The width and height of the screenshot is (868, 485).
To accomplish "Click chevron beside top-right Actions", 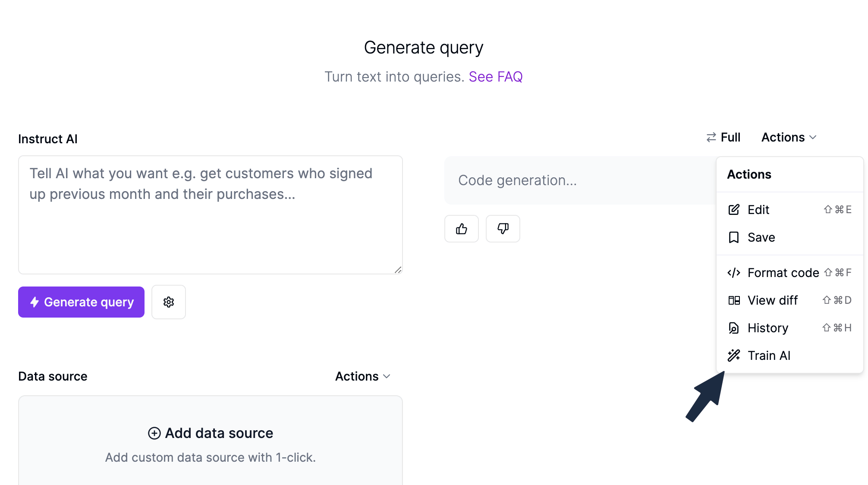I will click(x=813, y=137).
